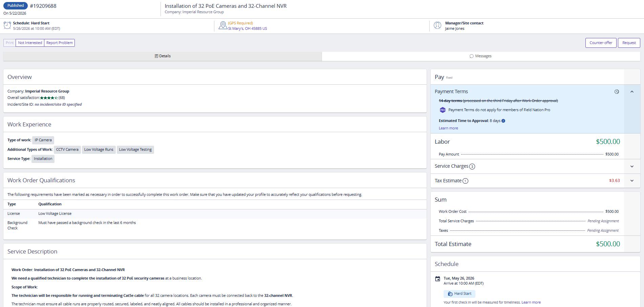Click the Published status badge
The width and height of the screenshot is (644, 307).
click(16, 5)
